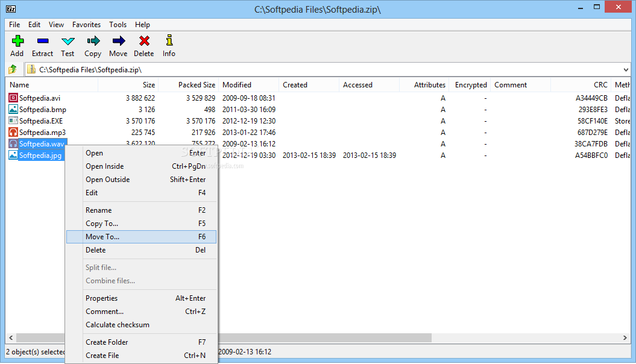Image resolution: width=636 pixels, height=364 pixels.
Task: Sort by the Size column header
Action: pyautogui.click(x=128, y=85)
